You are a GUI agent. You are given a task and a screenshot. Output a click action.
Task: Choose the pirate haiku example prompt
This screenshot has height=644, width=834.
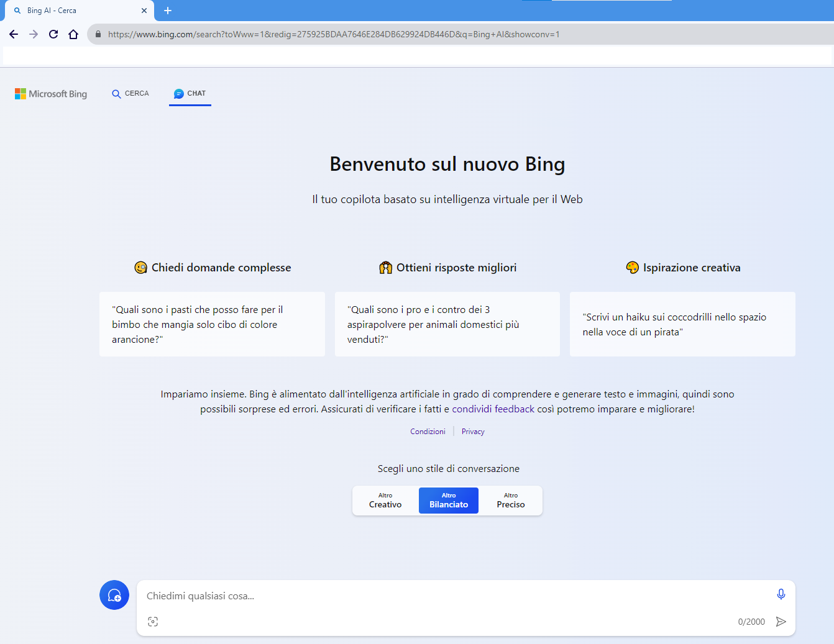click(682, 324)
